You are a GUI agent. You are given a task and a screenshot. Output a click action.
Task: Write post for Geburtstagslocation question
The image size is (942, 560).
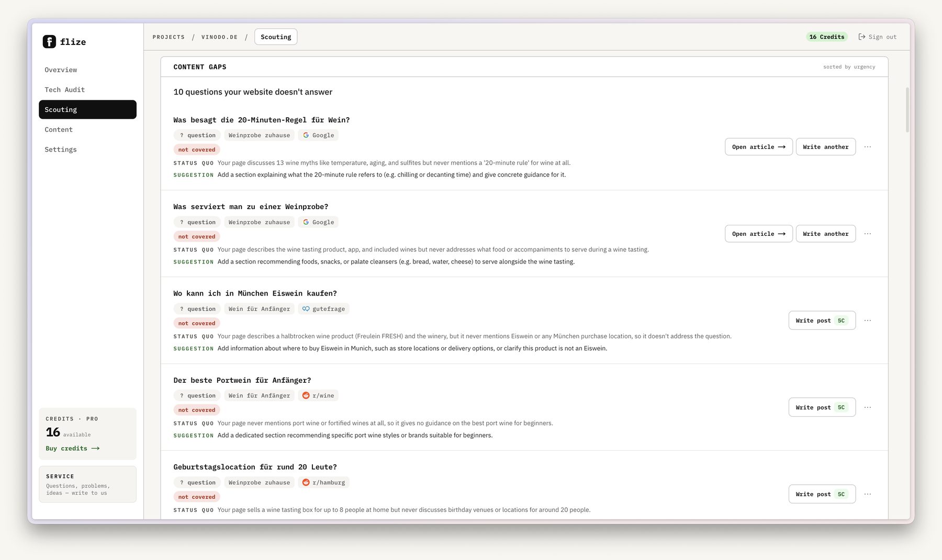pyautogui.click(x=822, y=494)
